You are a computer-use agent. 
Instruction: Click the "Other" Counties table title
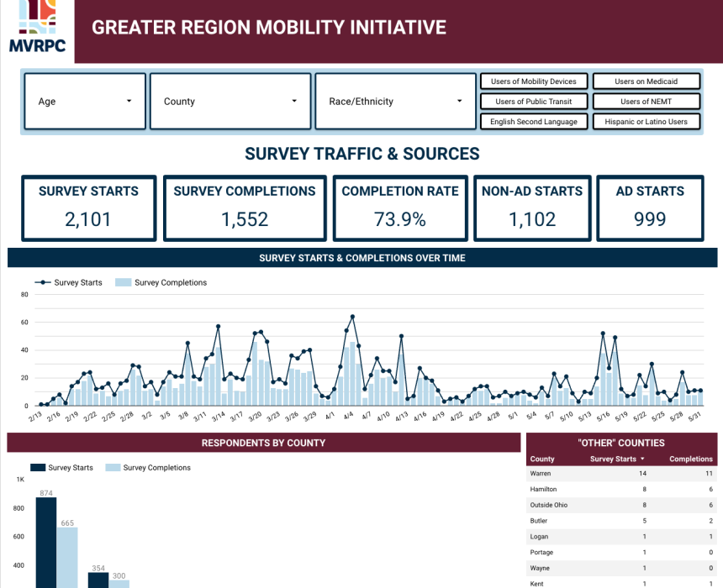[621, 443]
